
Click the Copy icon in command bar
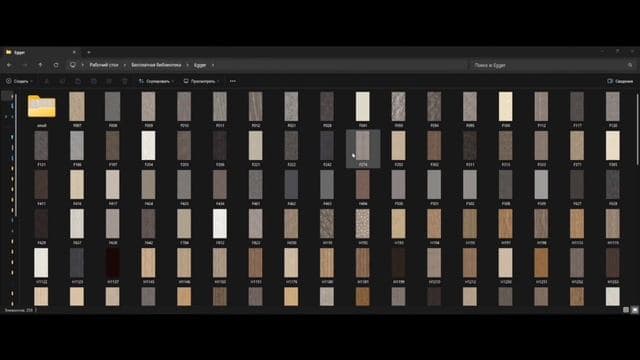pos(62,81)
